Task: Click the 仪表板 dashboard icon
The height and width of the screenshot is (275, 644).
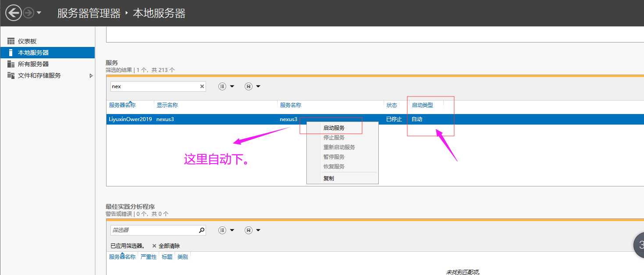Action: [x=11, y=41]
